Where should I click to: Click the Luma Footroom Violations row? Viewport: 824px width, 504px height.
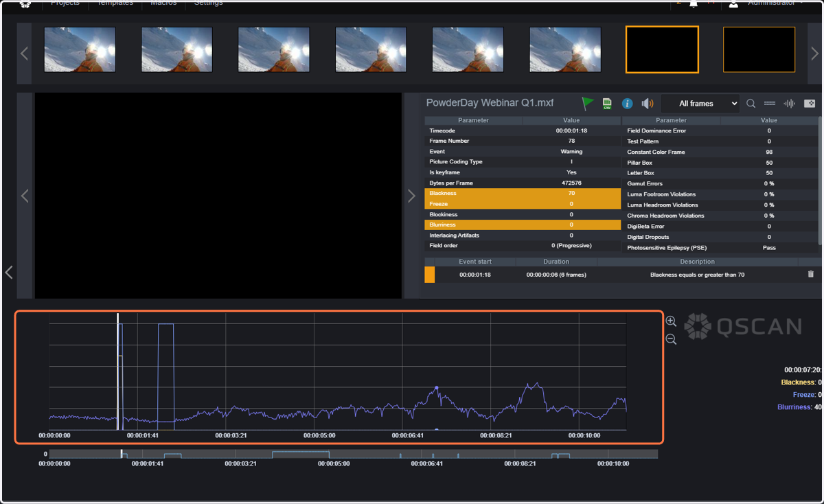tap(720, 194)
